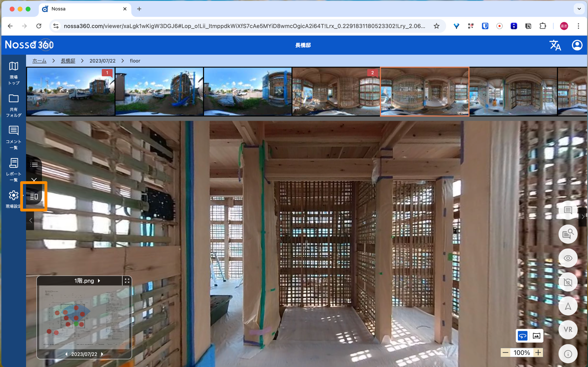Expand the 1階.png floor plan selector arrow
Screen dimensions: 588x367
(x=99, y=281)
